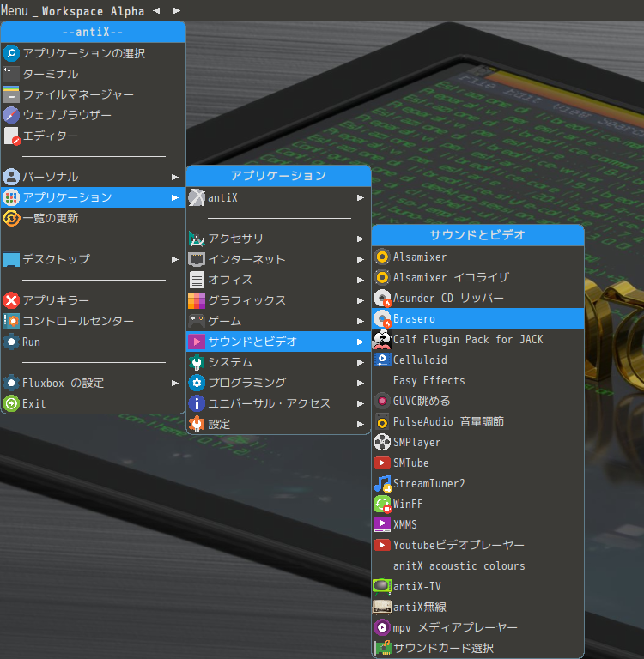Click the SMTube red play icon
644x659 pixels.
coord(382,463)
